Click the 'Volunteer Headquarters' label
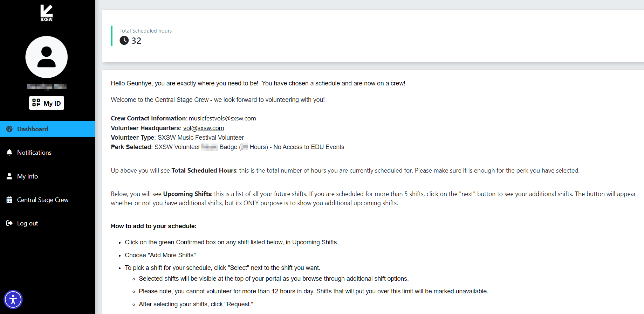644x314 pixels. pyautogui.click(x=145, y=128)
